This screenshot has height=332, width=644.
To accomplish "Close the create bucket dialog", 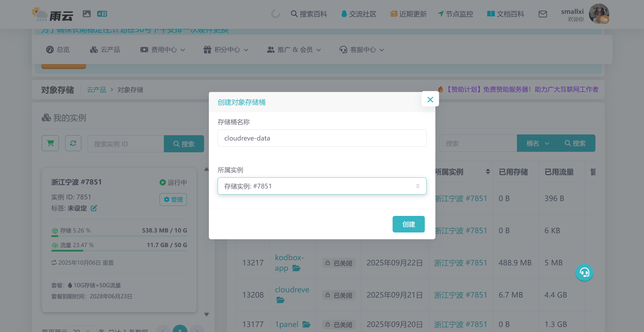I will [430, 100].
